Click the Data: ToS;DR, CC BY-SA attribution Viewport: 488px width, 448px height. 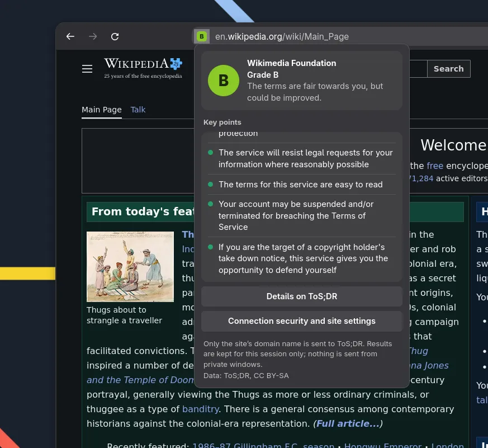coord(246,376)
